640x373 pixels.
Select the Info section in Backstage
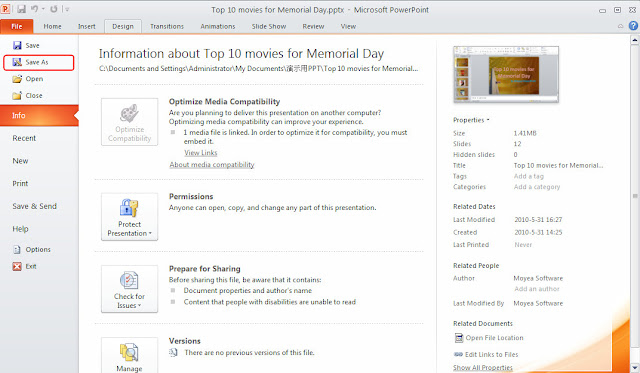coord(39,115)
